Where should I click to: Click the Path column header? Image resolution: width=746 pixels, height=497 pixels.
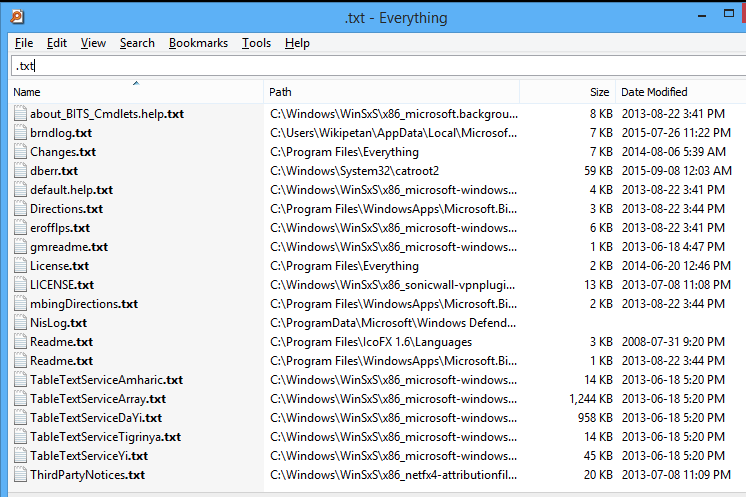pyautogui.click(x=391, y=92)
